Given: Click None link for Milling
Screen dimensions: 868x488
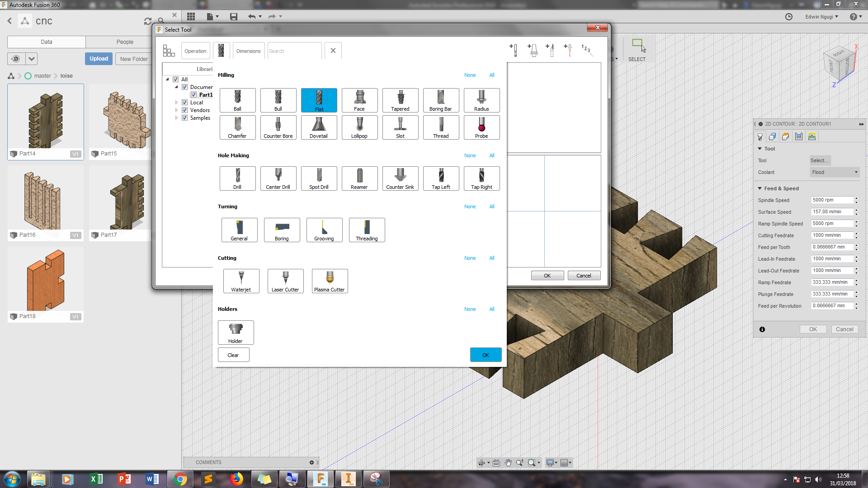Looking at the screenshot, I should [470, 75].
